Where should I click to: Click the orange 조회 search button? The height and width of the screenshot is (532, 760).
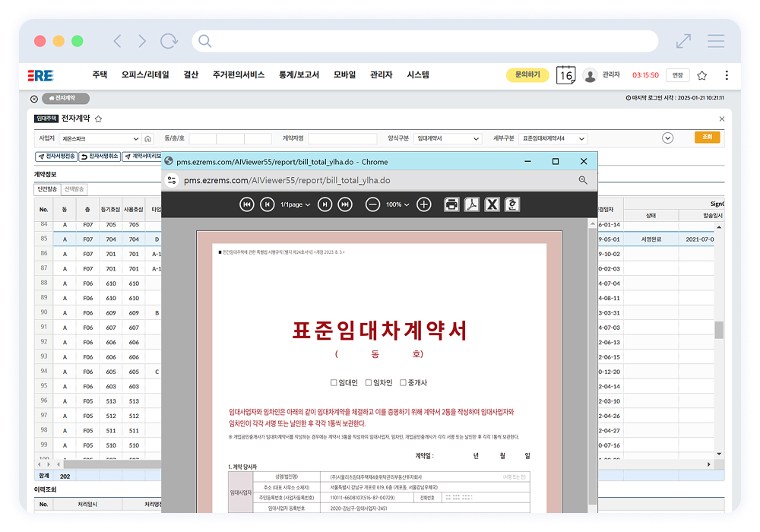click(x=707, y=138)
